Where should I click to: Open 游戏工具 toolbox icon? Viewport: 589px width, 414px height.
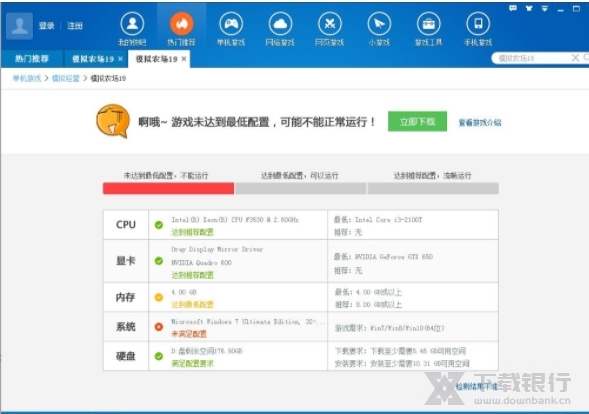pos(429,24)
